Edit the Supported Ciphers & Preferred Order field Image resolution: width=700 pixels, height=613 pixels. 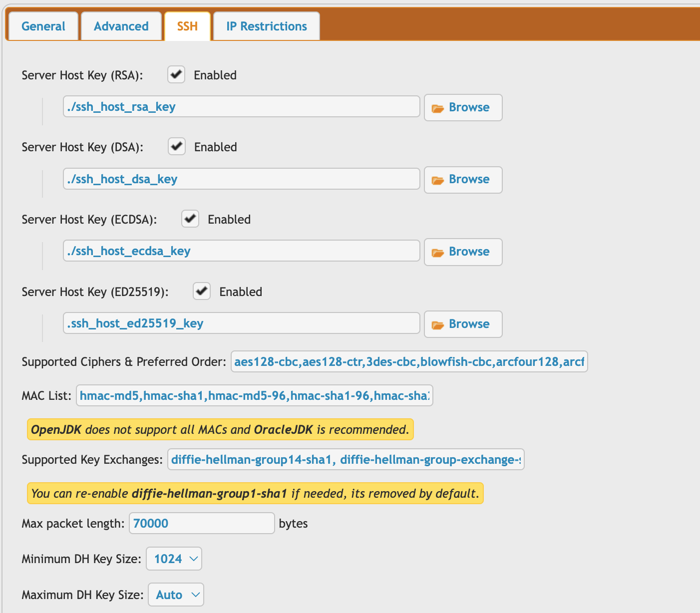click(x=409, y=361)
